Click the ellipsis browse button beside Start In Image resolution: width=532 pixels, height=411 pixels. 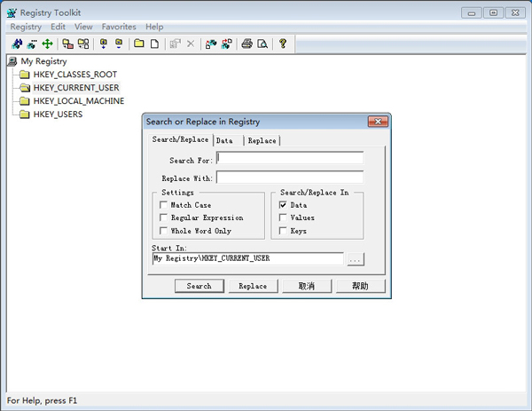(x=356, y=259)
